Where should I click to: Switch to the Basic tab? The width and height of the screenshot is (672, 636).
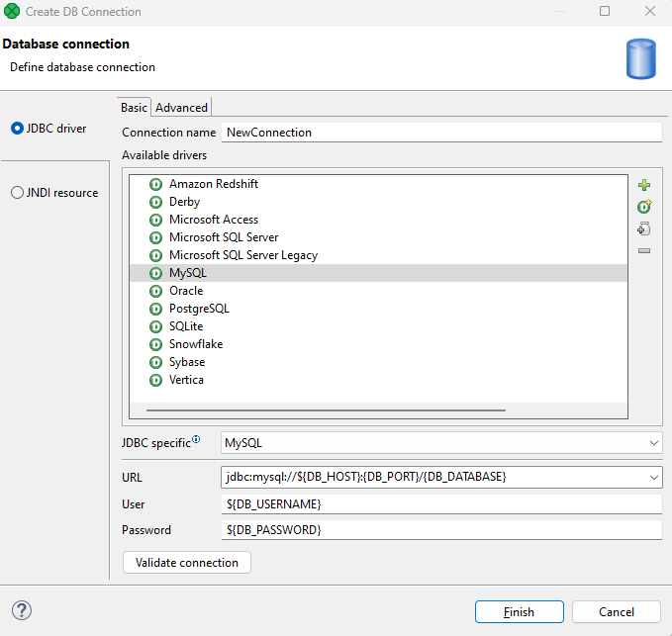point(134,108)
